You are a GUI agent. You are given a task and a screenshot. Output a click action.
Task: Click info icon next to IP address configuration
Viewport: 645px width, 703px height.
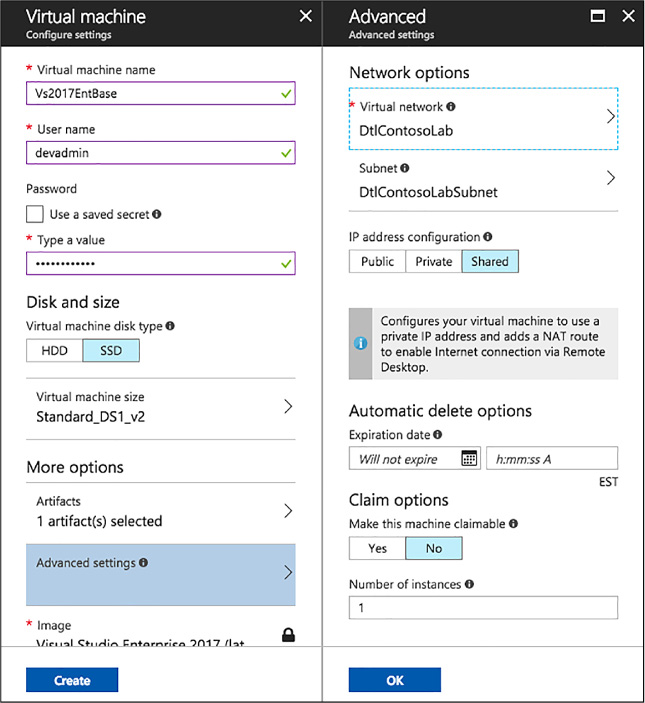coord(488,236)
